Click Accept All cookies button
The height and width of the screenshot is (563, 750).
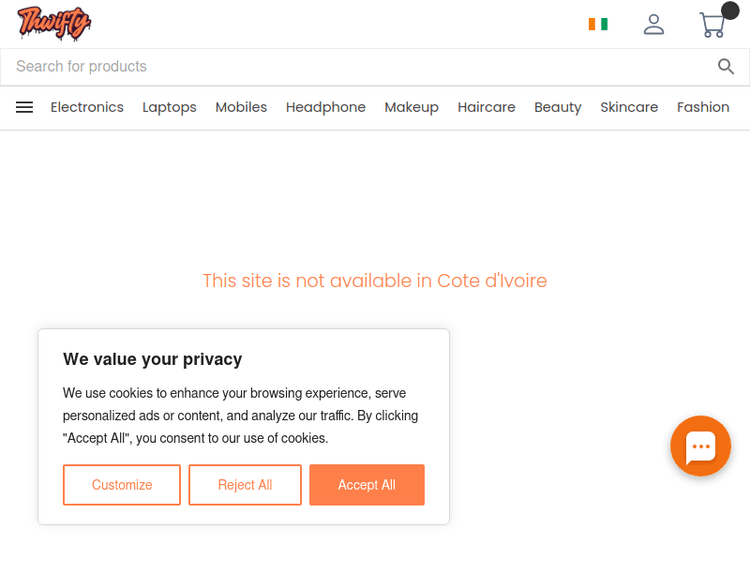click(x=367, y=485)
